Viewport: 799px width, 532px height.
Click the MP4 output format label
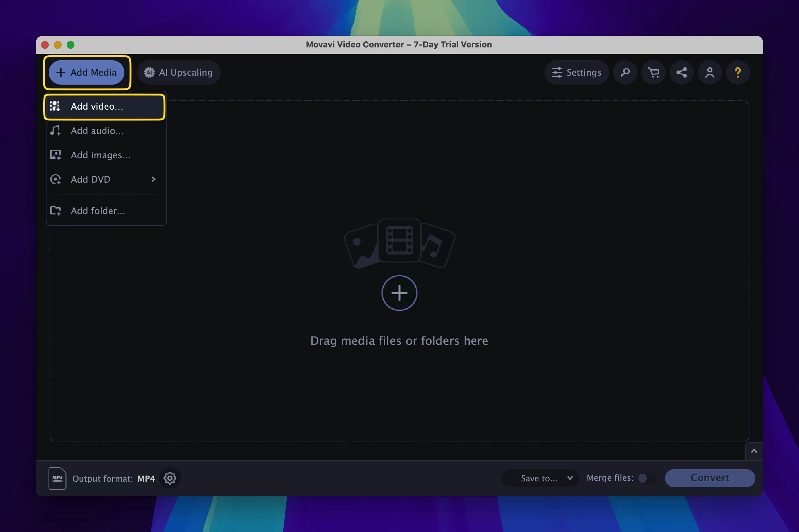coord(146,478)
